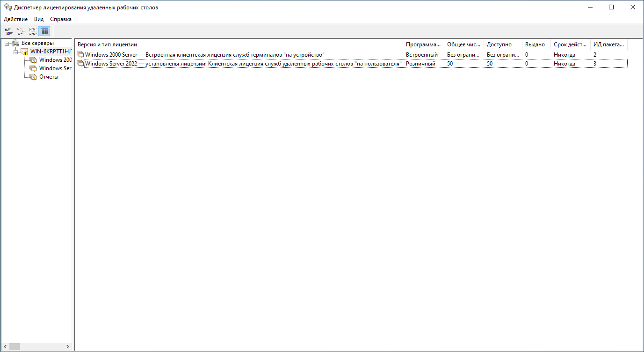Sort by Версия и тип лицензии column header

point(239,44)
